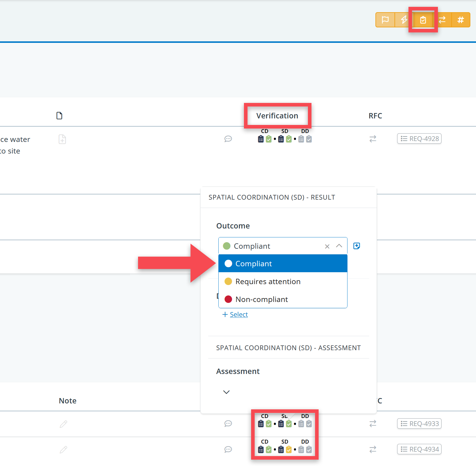Click the add note icon beside Outcome
Screen dimensions: 476x476
356,246
